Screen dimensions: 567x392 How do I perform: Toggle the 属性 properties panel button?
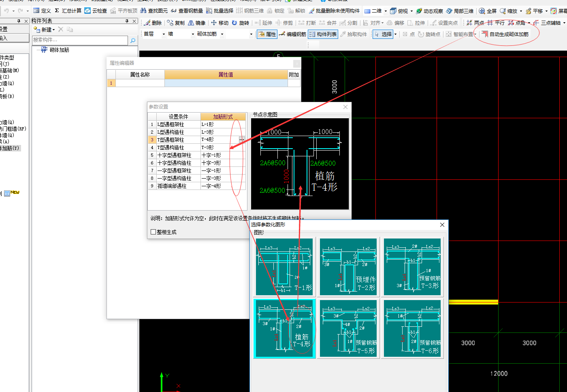(267, 34)
